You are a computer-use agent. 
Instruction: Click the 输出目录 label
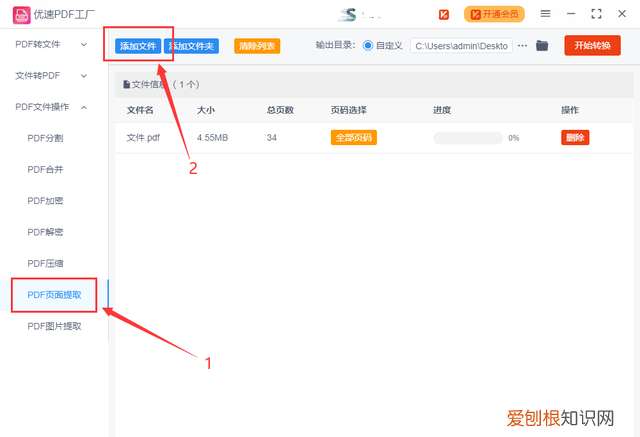336,45
